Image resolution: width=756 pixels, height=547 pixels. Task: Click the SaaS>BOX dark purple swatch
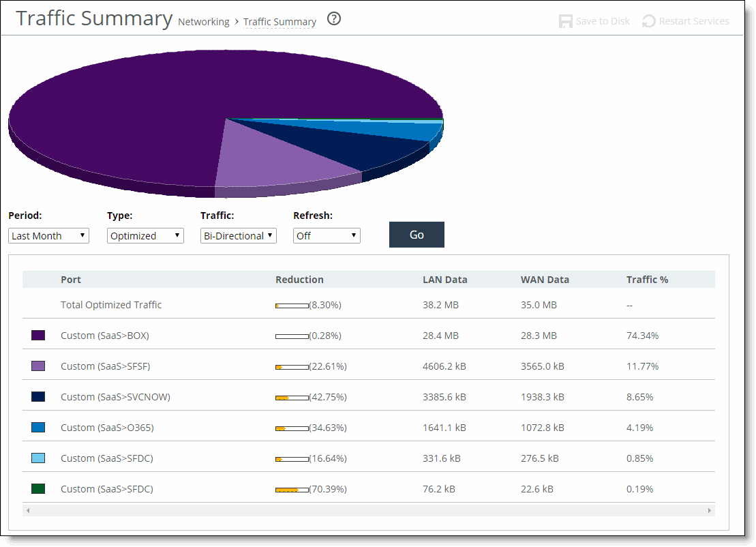38,336
